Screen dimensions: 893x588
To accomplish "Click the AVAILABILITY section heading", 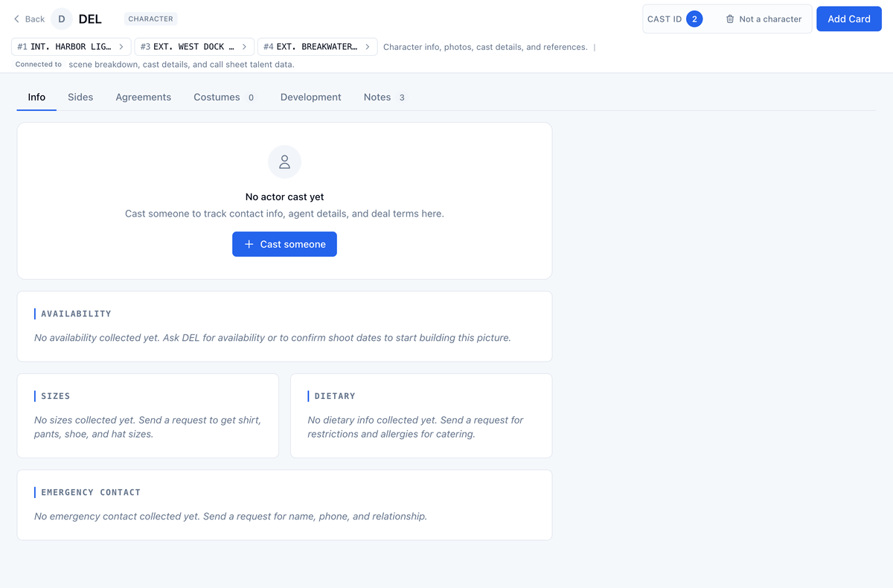I will coord(76,314).
